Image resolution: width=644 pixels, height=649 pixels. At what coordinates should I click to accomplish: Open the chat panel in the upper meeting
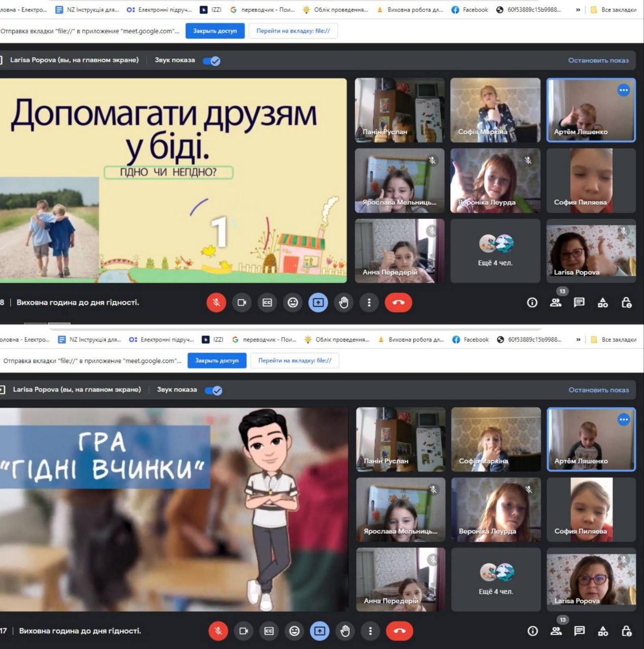pos(579,303)
